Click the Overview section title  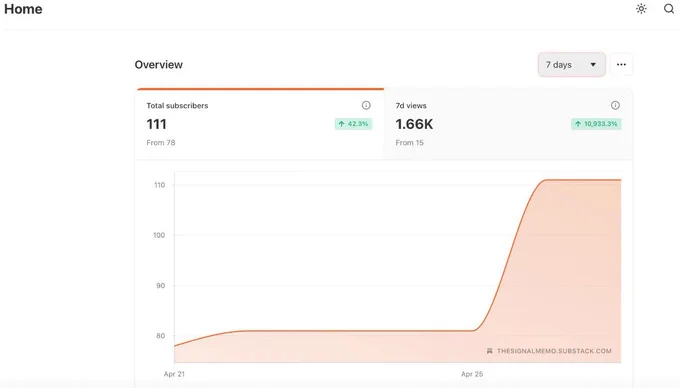click(159, 65)
